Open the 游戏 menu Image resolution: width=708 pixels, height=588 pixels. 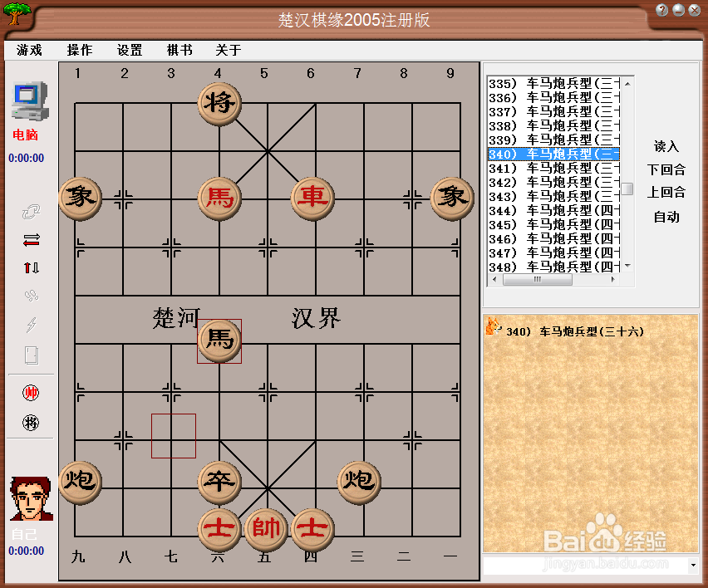tap(29, 50)
